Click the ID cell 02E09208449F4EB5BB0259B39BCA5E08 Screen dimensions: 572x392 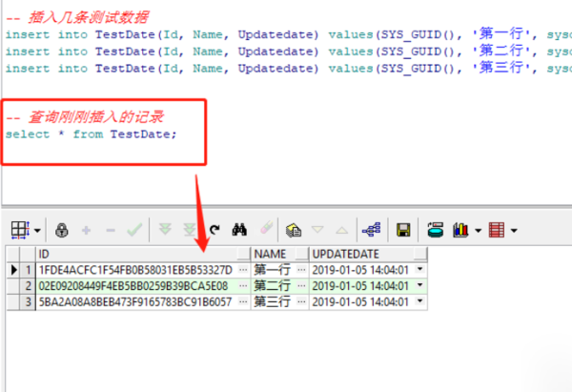coord(133,286)
